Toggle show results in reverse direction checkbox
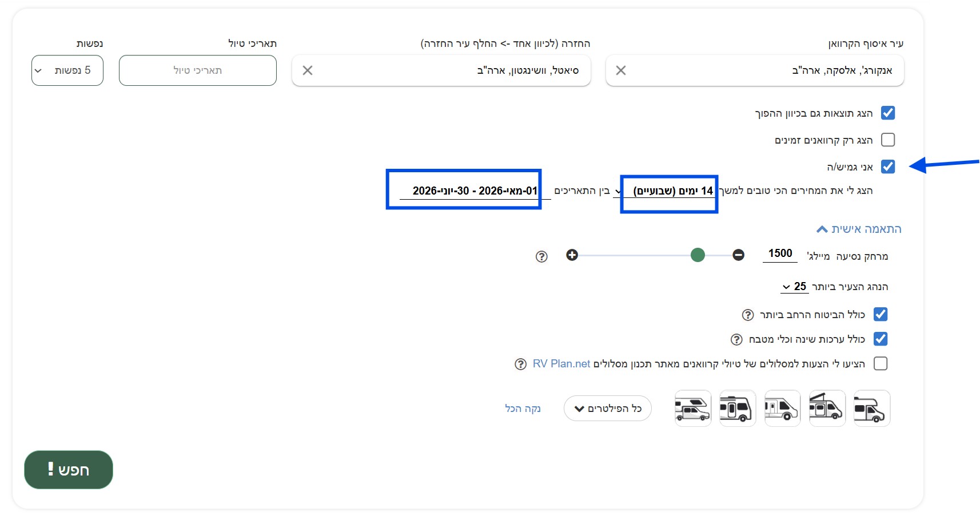This screenshot has width=980, height=531. 887,113
